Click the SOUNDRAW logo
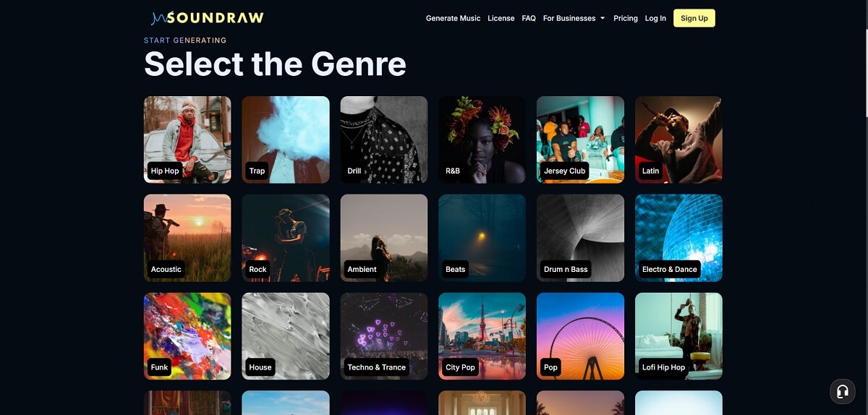The height and width of the screenshot is (415, 868). click(208, 18)
